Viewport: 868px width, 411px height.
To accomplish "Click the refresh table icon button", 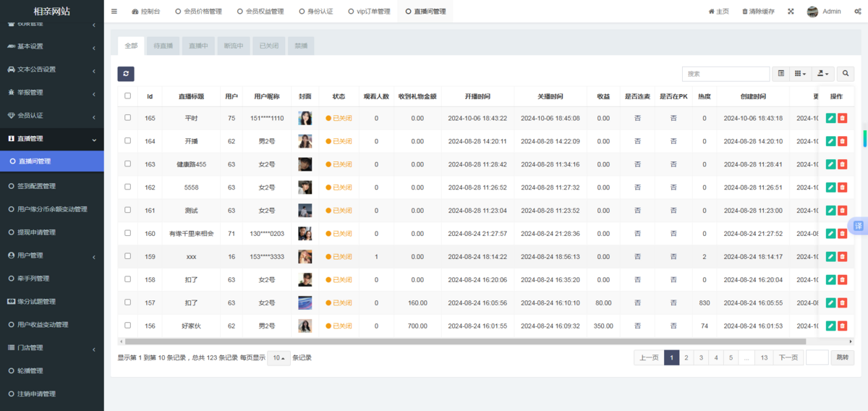I will pos(126,74).
